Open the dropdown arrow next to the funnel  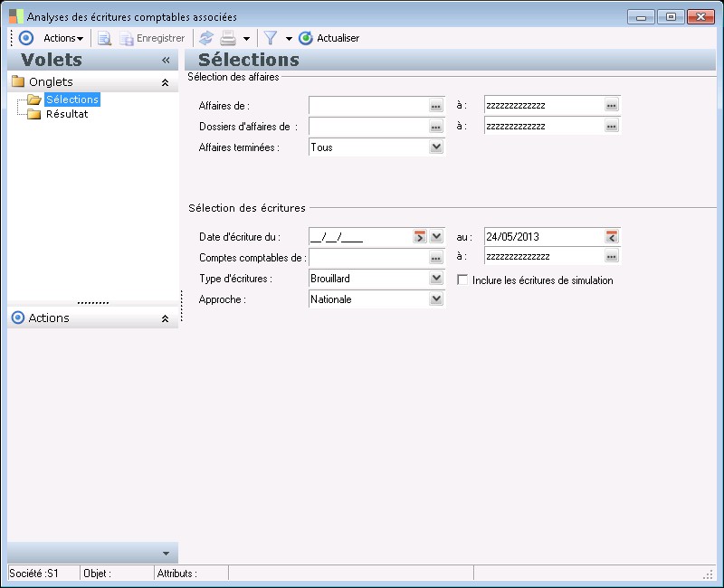[x=289, y=39]
